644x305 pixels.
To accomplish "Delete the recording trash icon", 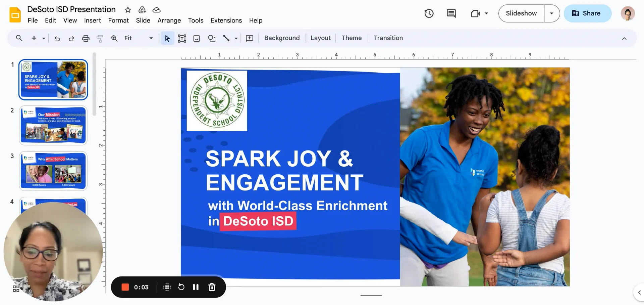I will [x=212, y=287].
